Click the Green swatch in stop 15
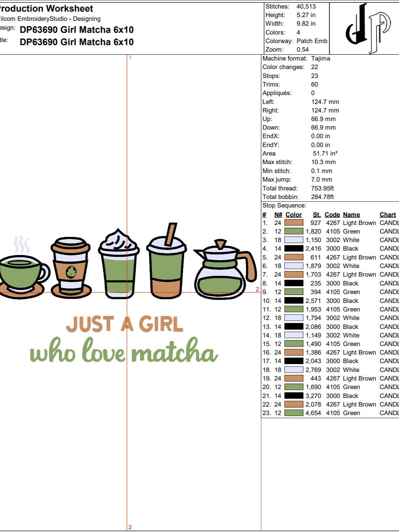Image resolution: width=399 pixels, height=532 pixels. (x=294, y=344)
